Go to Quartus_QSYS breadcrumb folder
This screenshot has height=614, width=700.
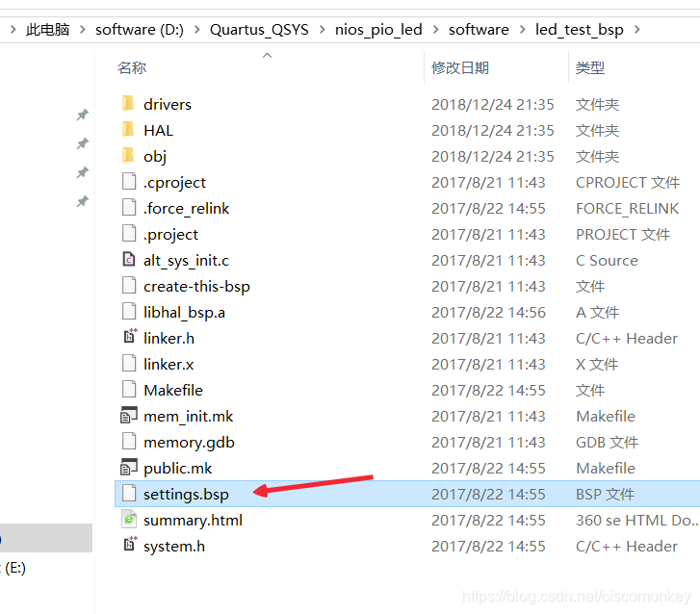coord(259,30)
